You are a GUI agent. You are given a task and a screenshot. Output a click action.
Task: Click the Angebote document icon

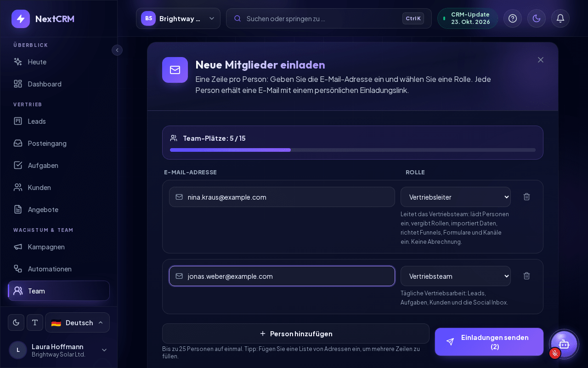click(x=18, y=209)
